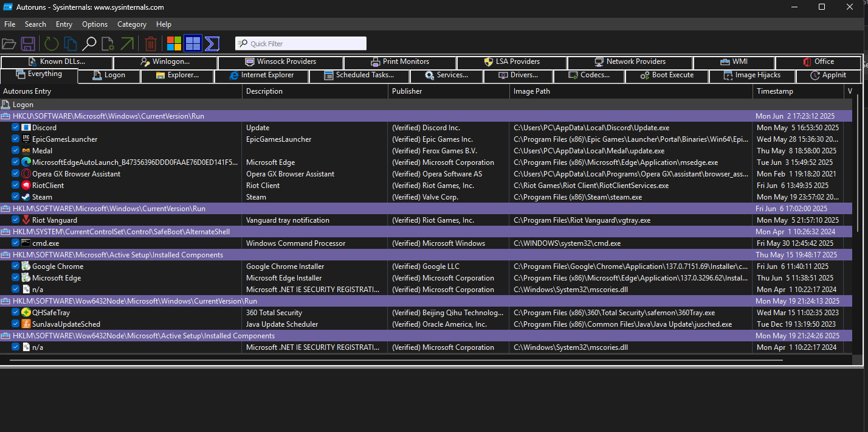Viewport: 868px width, 432px height.
Task: Click the Steam image path steam.exe
Action: (577, 197)
